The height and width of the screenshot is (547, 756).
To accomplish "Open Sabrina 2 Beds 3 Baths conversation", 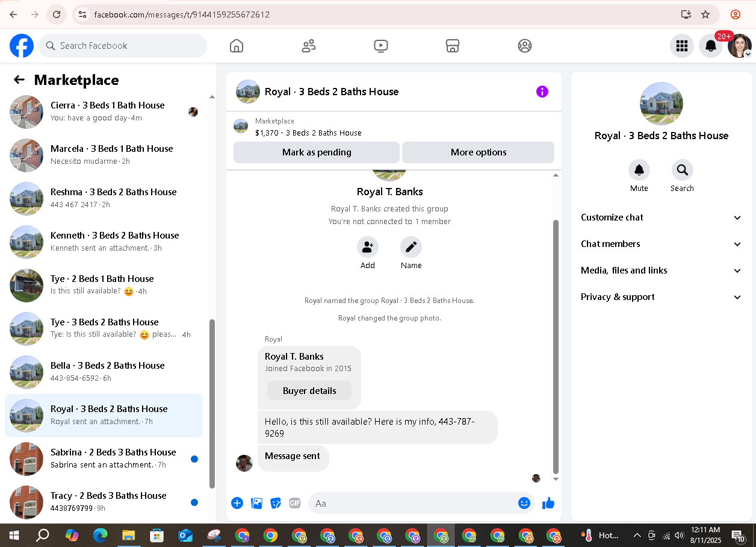I will click(104, 459).
